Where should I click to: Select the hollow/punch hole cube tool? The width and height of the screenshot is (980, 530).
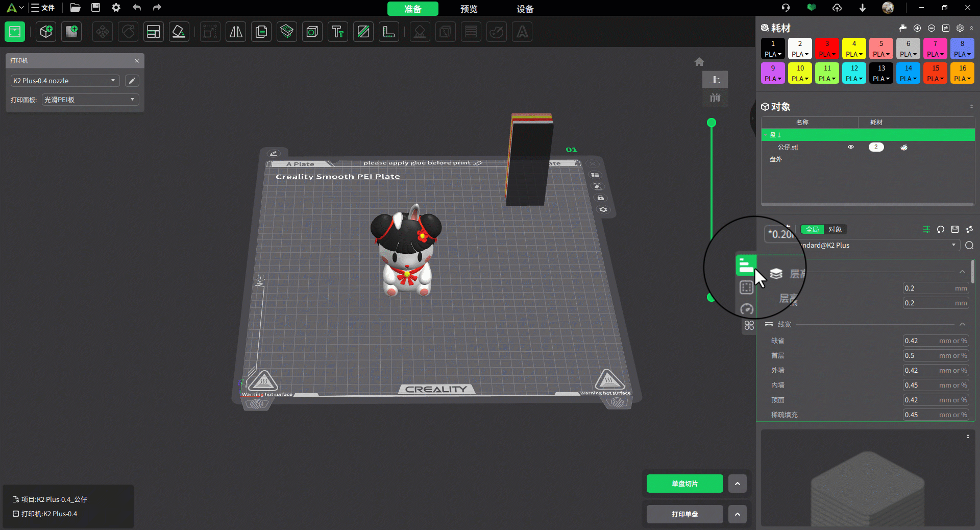coord(312,32)
